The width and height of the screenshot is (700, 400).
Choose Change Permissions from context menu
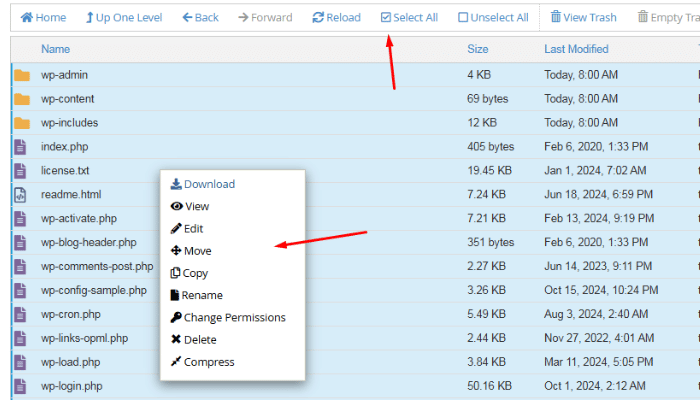pos(228,317)
